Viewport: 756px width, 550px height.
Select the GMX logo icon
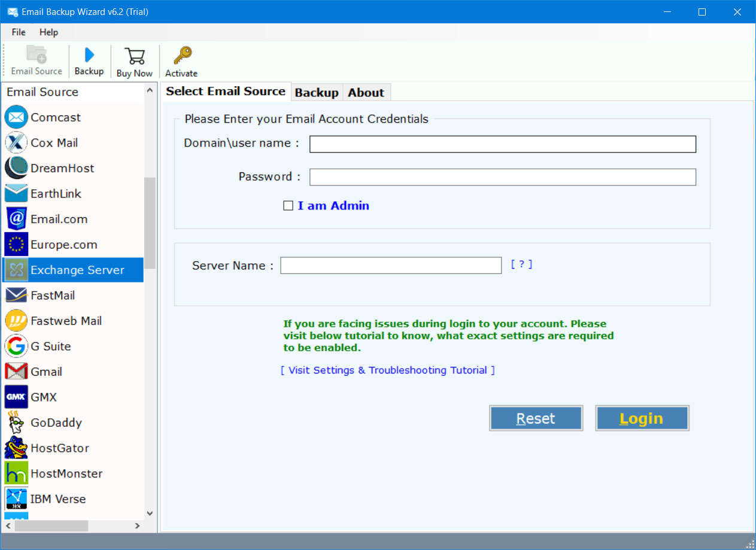pyautogui.click(x=16, y=397)
